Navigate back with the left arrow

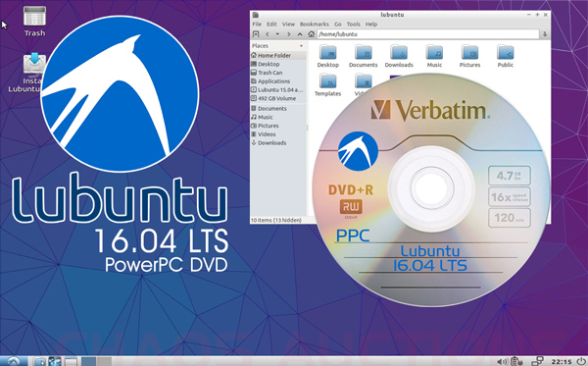click(267, 34)
